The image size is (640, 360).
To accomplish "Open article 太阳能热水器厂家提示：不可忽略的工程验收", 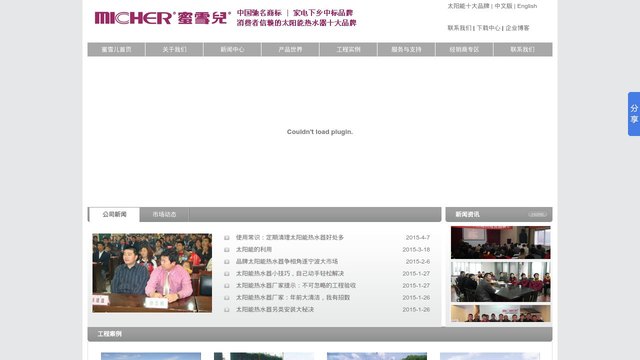I will pos(296,286).
